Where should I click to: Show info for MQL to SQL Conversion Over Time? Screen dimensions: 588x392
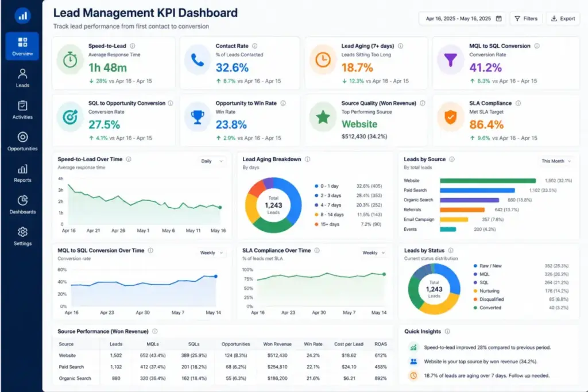point(150,250)
